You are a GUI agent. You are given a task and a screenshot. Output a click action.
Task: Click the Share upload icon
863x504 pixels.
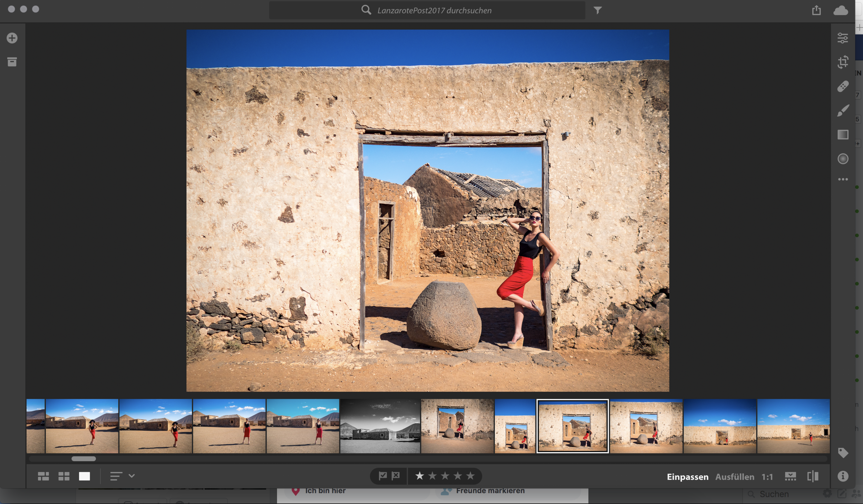point(816,10)
